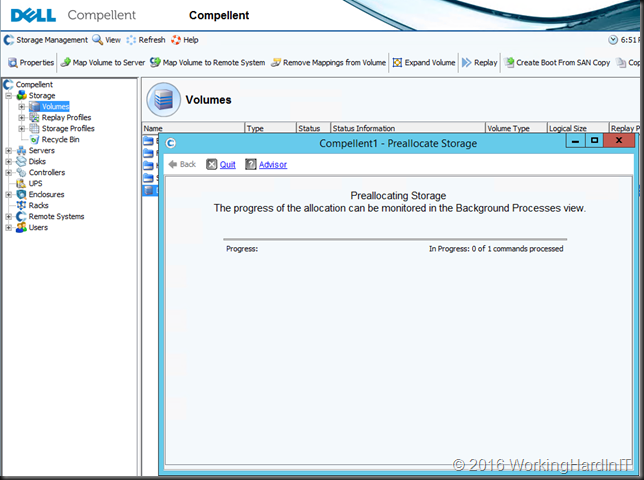The image size is (644, 480).
Task: Select Disks in the tree
Action: click(37, 161)
